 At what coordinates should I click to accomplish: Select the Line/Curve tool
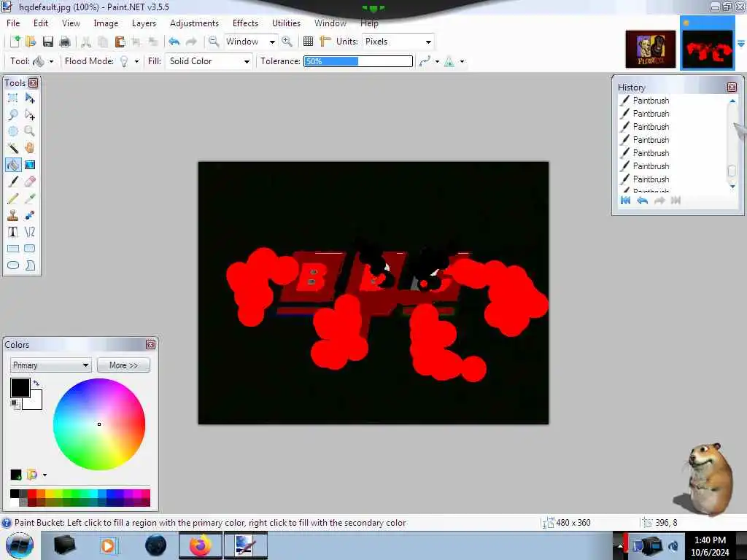29,232
